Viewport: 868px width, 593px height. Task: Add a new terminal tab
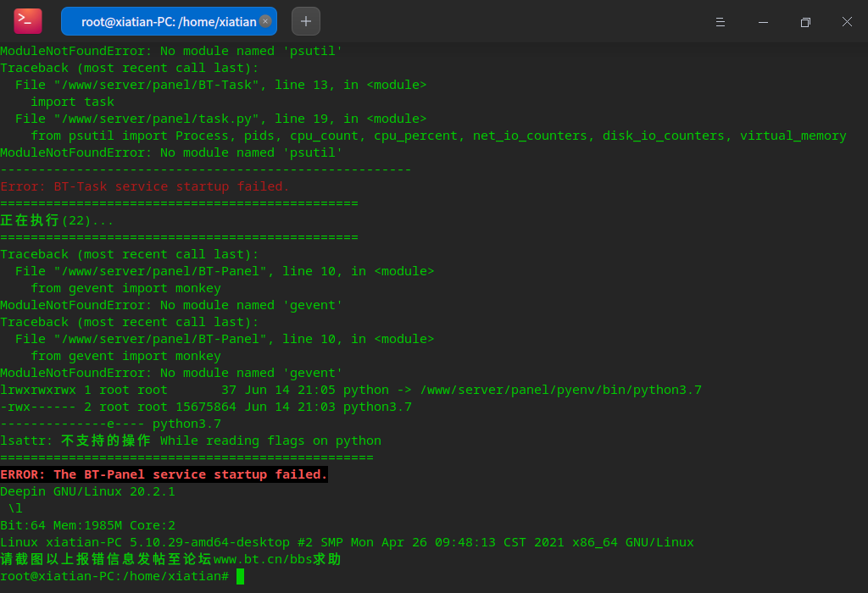(x=305, y=21)
